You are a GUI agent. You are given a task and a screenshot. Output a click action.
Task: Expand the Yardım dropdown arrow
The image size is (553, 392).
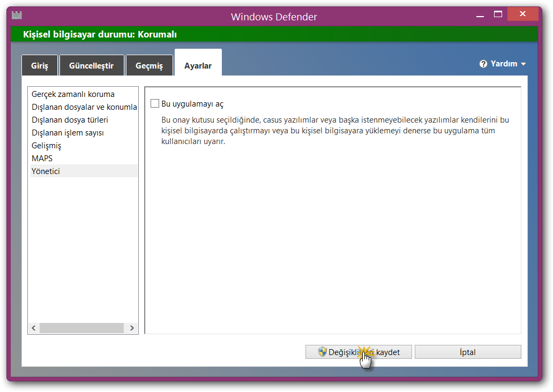point(524,64)
